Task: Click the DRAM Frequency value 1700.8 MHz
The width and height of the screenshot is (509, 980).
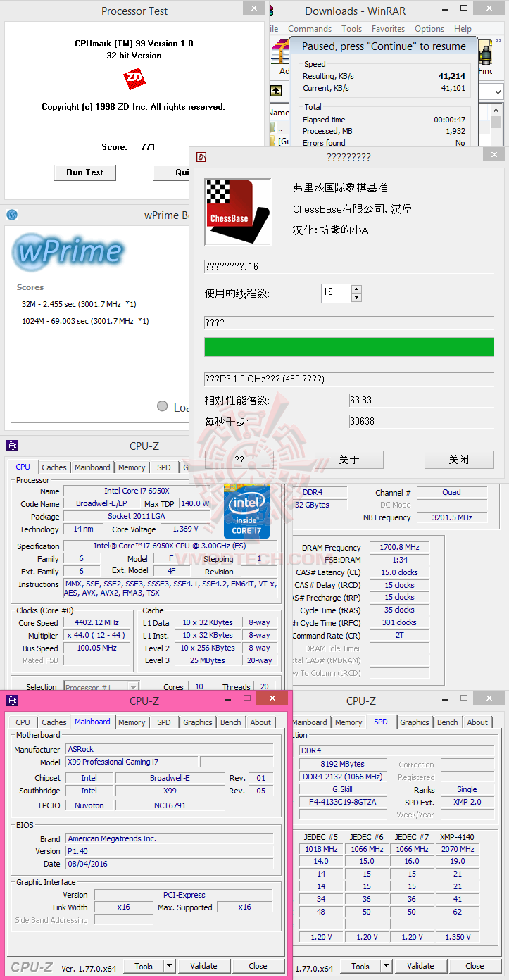Action: pos(400,547)
